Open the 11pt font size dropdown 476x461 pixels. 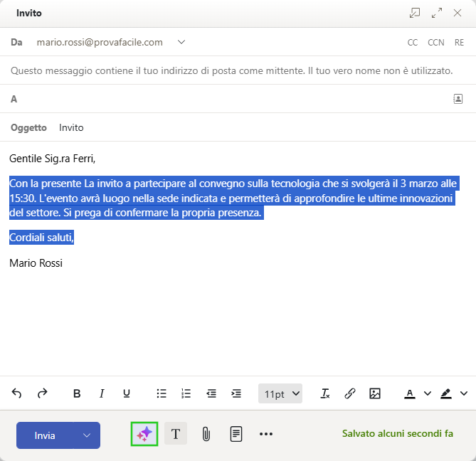pos(282,393)
